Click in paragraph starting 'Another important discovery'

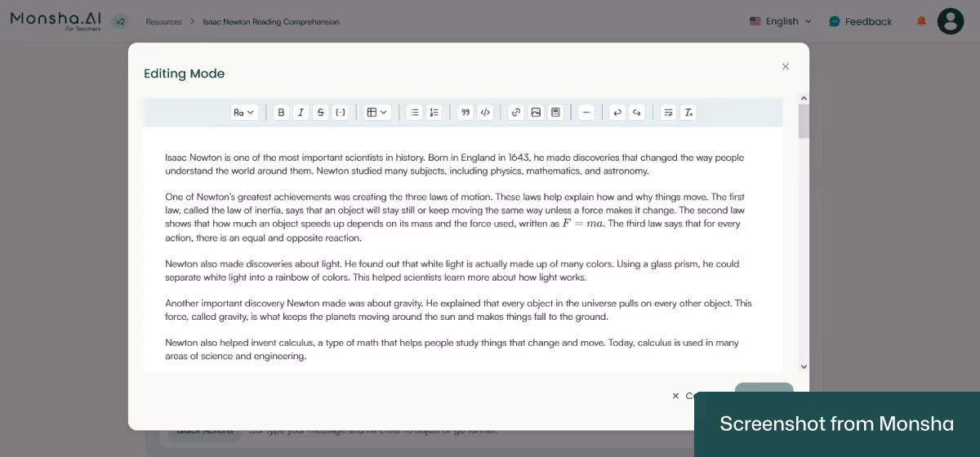458,310
